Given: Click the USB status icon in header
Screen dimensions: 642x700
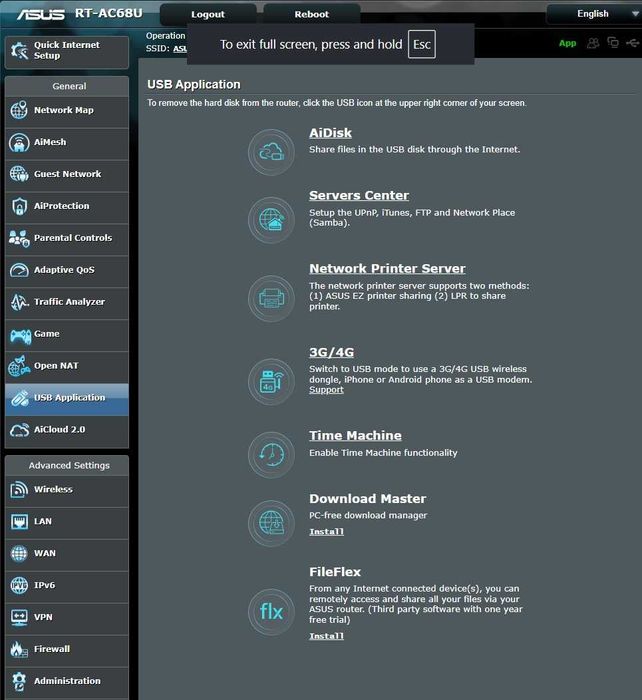Looking at the screenshot, I should (x=633, y=43).
